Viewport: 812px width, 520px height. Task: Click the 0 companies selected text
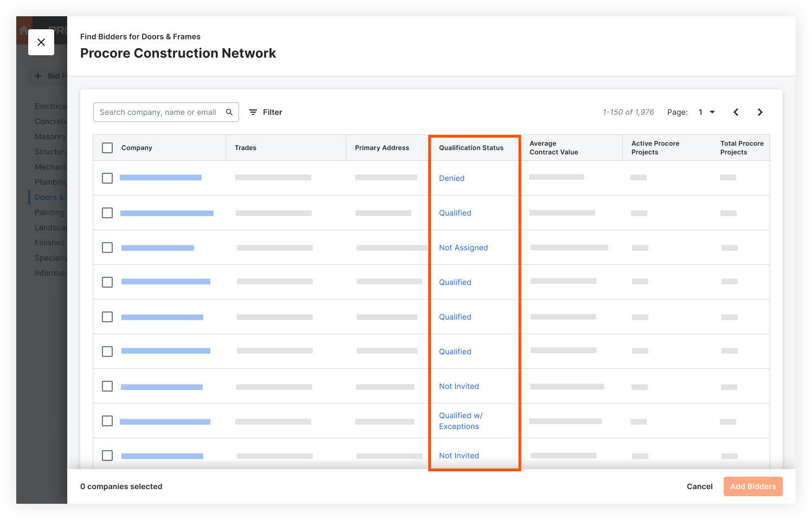121,486
